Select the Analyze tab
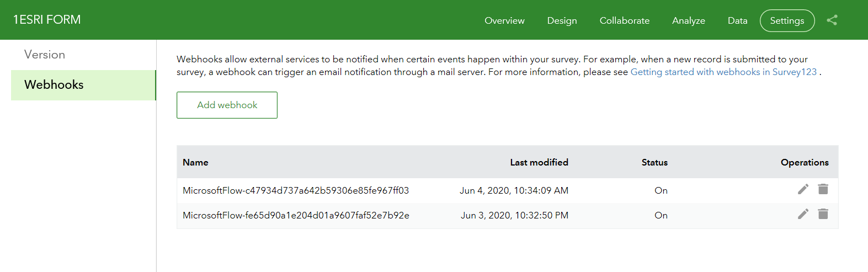Screen dimensions: 868x272 [688, 20]
